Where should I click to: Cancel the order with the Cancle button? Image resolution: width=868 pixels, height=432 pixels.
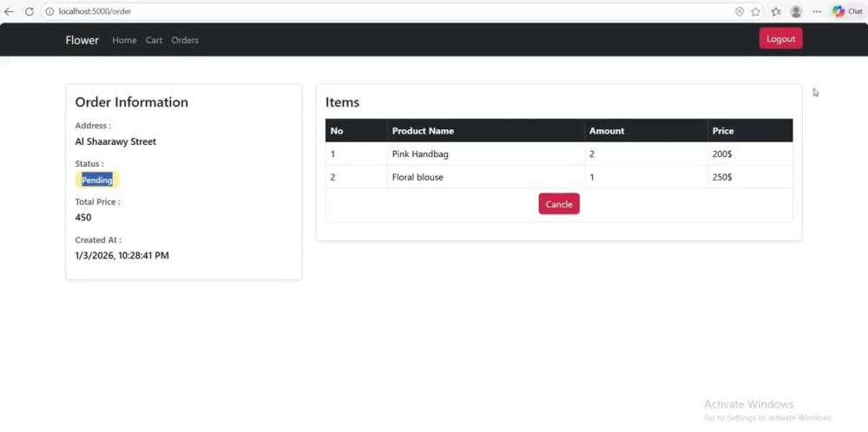[559, 204]
